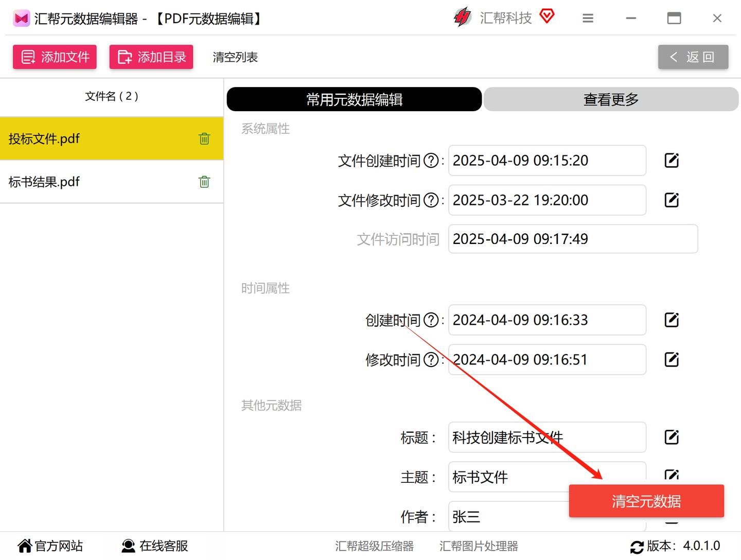Minimize the application window
Viewport: 741px width, 560px height.
[x=631, y=19]
